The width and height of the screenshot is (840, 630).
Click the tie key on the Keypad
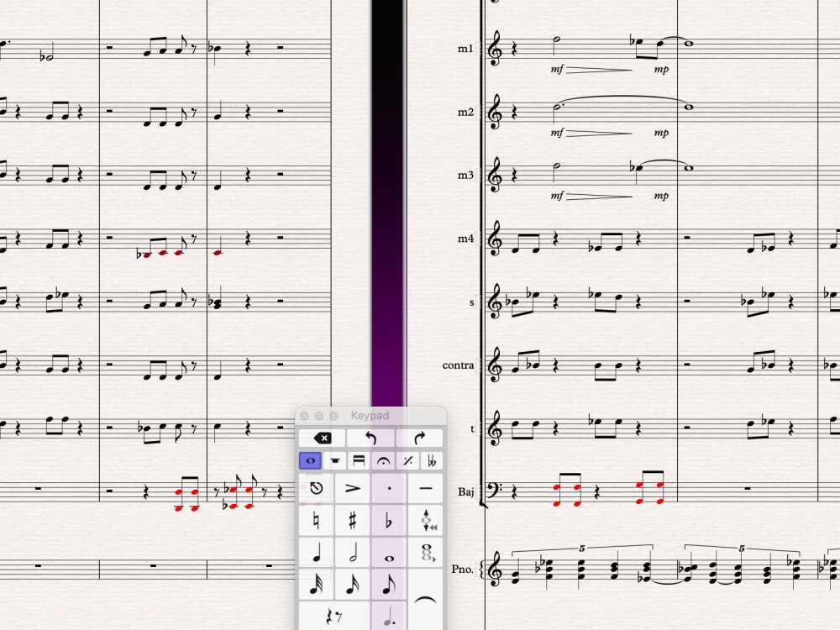(425, 600)
